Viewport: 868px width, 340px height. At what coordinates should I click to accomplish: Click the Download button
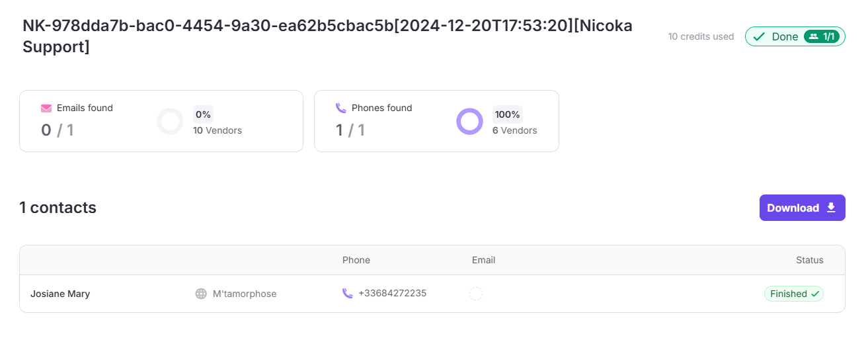(803, 208)
